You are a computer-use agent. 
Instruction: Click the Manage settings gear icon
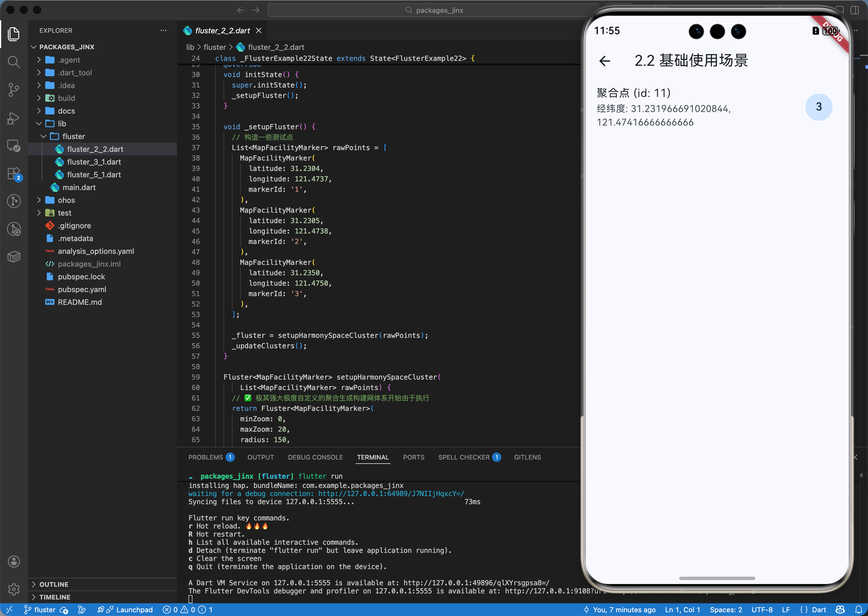point(14,589)
